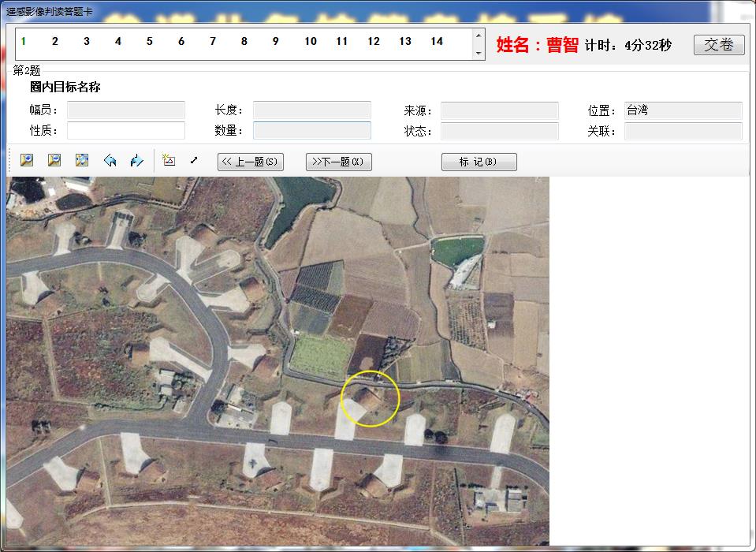
Task: Click the zoom out magnifier icon
Action: pos(54,161)
